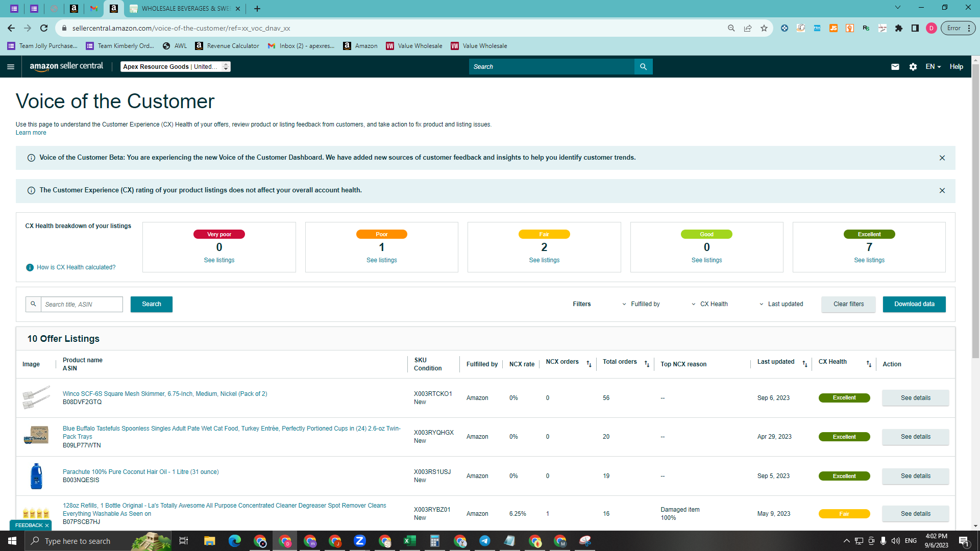
Task: Open the Chrome tab search chevron
Action: point(898,8)
